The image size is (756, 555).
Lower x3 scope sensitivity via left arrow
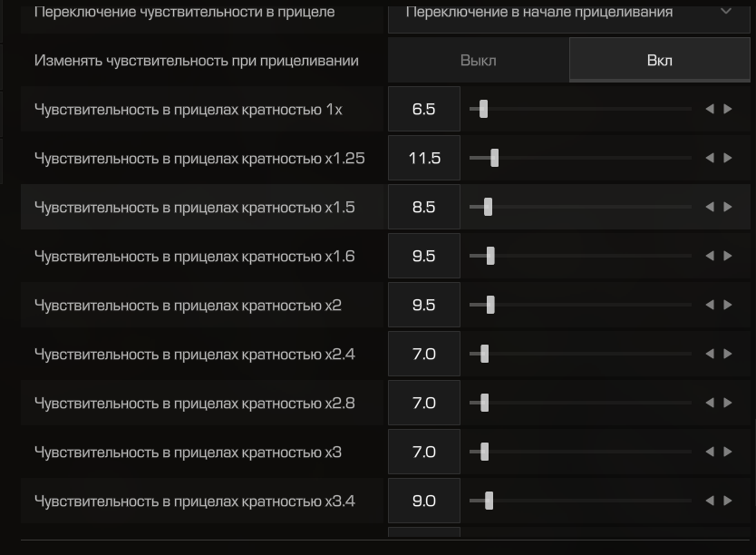pos(710,452)
